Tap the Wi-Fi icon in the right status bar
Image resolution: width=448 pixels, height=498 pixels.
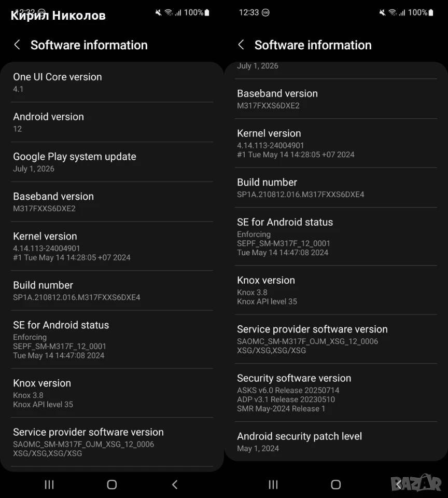tap(393, 12)
